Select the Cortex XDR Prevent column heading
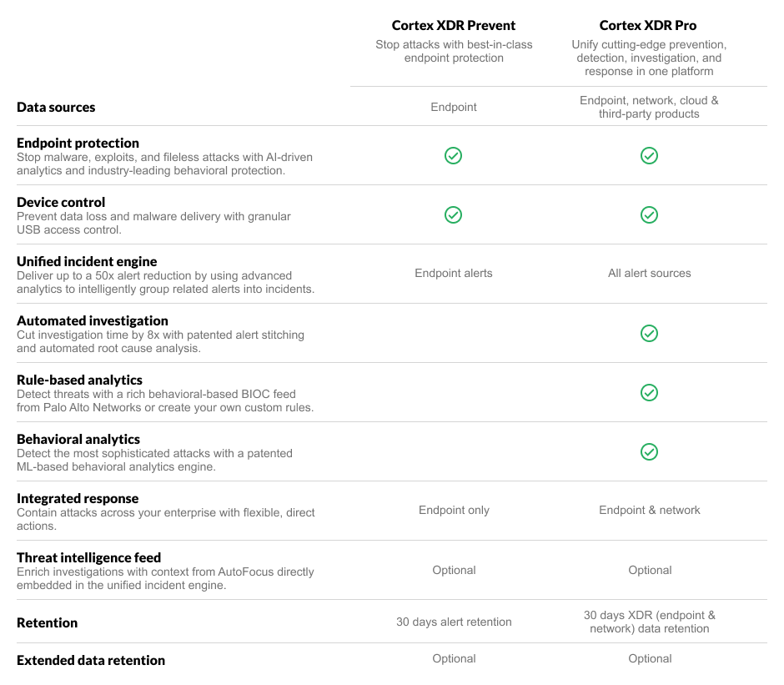 pos(454,26)
